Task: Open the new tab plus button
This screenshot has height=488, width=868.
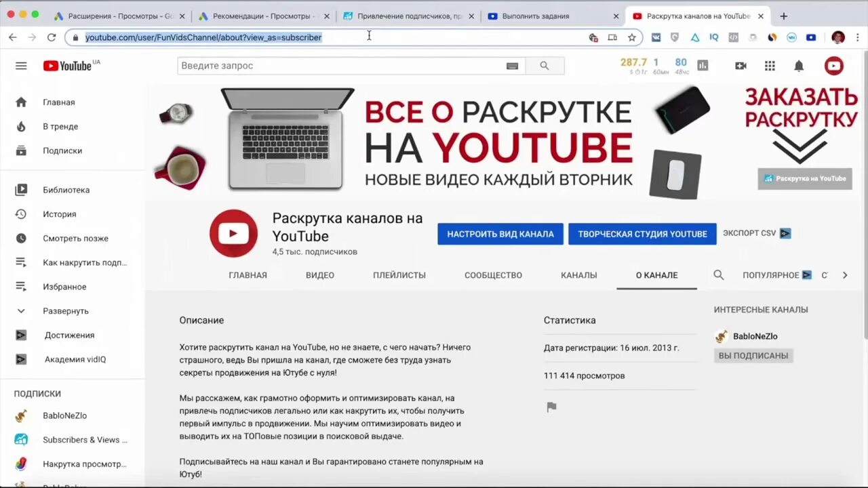Action: 784,16
